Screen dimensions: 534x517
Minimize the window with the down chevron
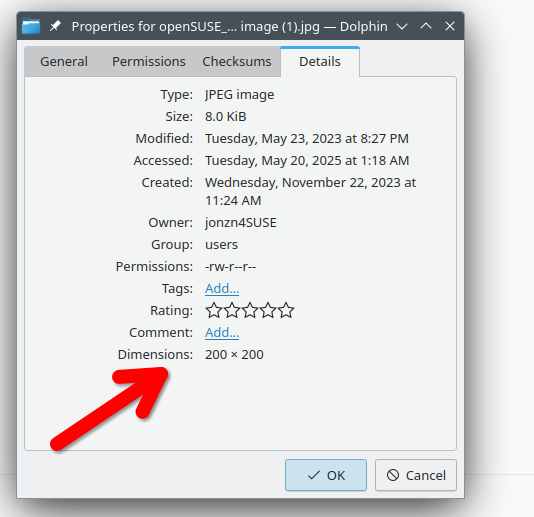tap(402, 26)
